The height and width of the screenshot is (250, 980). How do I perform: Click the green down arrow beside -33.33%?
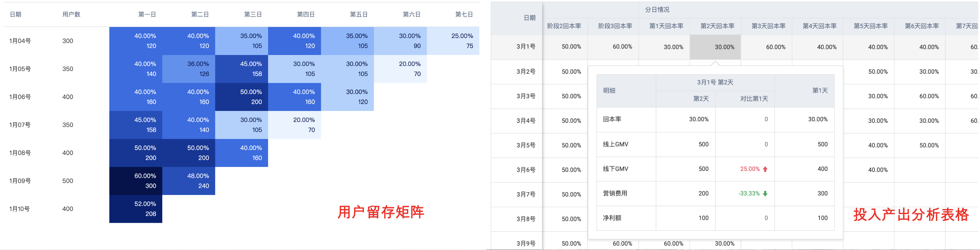click(765, 194)
